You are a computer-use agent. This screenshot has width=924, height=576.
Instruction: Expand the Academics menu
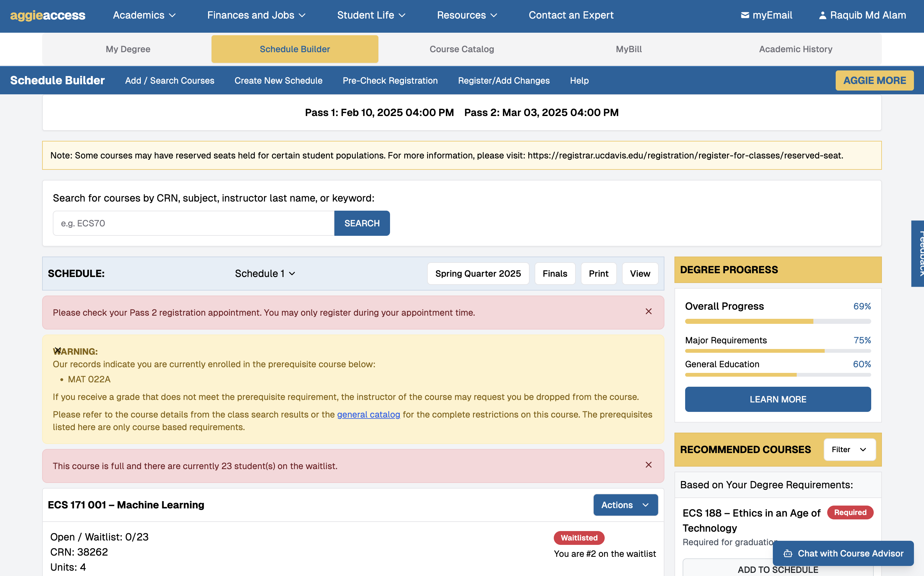[144, 15]
